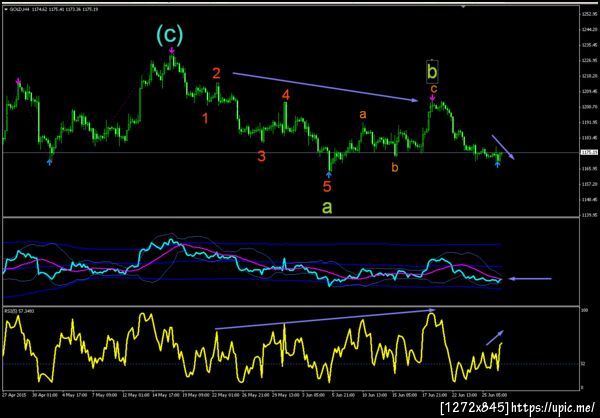The height and width of the screenshot is (418, 600).
Task: Click price level 1148.45 on axis
Action: (588, 199)
